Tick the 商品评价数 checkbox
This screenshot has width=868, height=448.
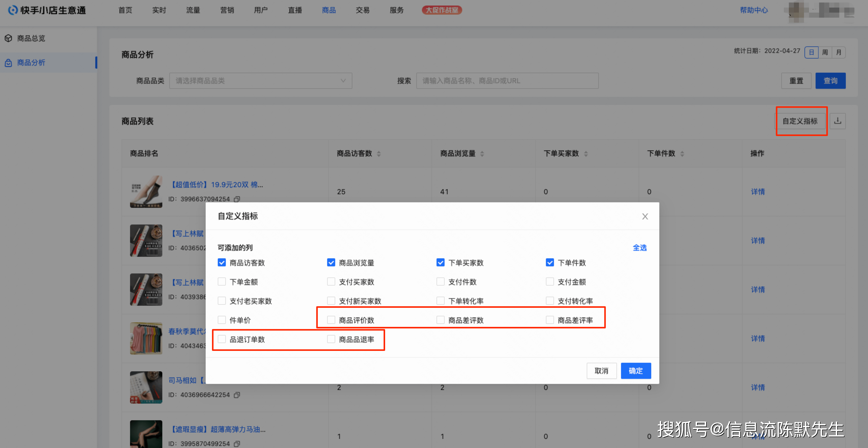coord(331,320)
